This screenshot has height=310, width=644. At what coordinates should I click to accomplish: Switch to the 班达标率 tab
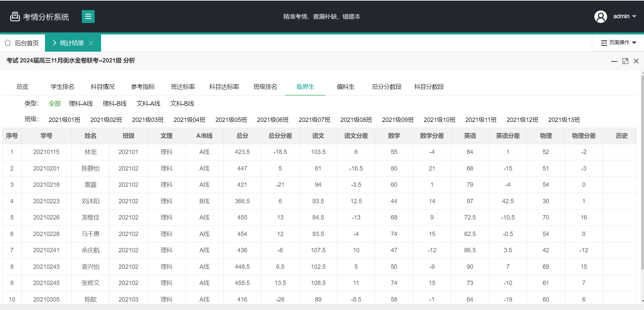(183, 87)
